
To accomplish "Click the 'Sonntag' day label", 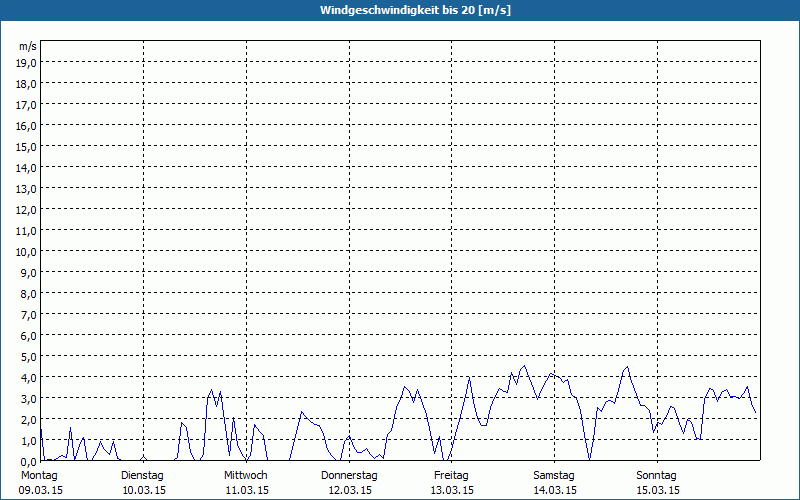I will click(656, 476).
